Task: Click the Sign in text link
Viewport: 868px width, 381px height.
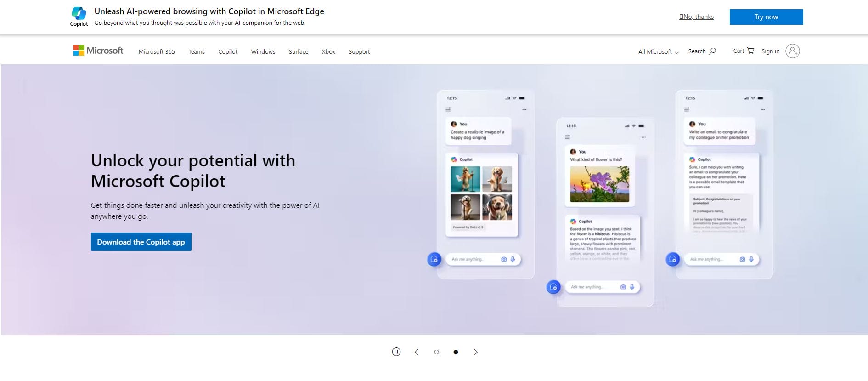Action: 770,51
